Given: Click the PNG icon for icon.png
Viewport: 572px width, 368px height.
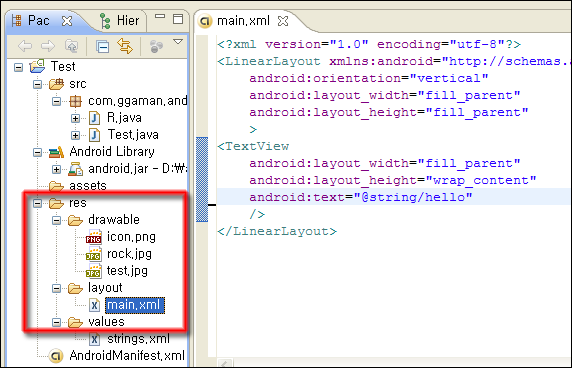Looking at the screenshot, I should [x=94, y=237].
